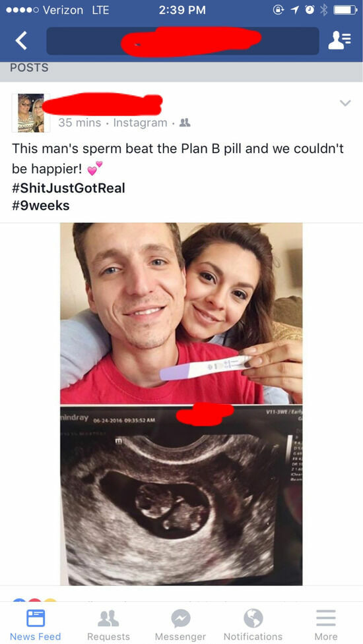Open the #ShitJustGotReal hashtag
Screen dimensions: 363x644
tap(69, 188)
